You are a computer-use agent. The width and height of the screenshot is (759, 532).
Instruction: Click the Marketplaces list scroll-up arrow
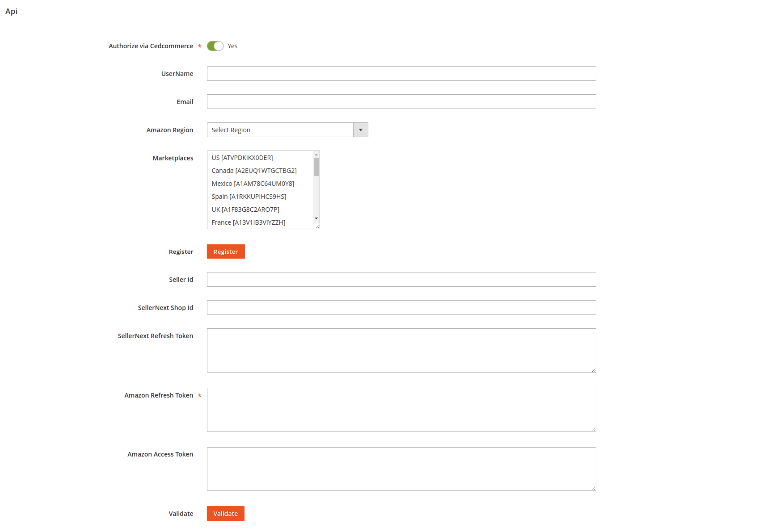(x=316, y=155)
